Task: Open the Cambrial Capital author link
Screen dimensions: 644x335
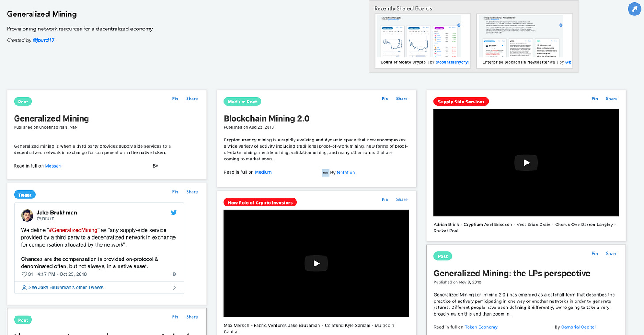Action: [x=579, y=327]
